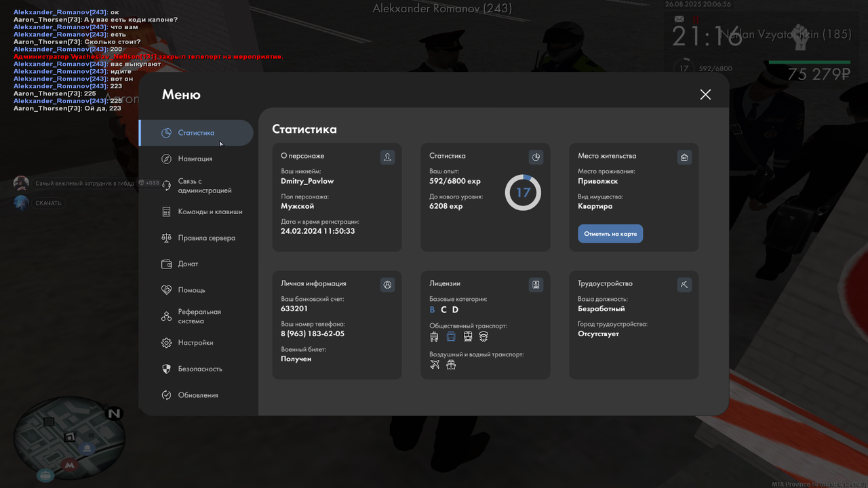Click the nickname Dmitry_Pavlow
The height and width of the screenshot is (488, 868).
click(x=307, y=181)
